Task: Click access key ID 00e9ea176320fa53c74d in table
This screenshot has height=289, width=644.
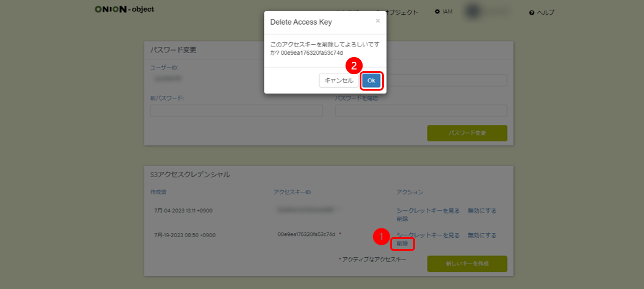Action: 306,234
